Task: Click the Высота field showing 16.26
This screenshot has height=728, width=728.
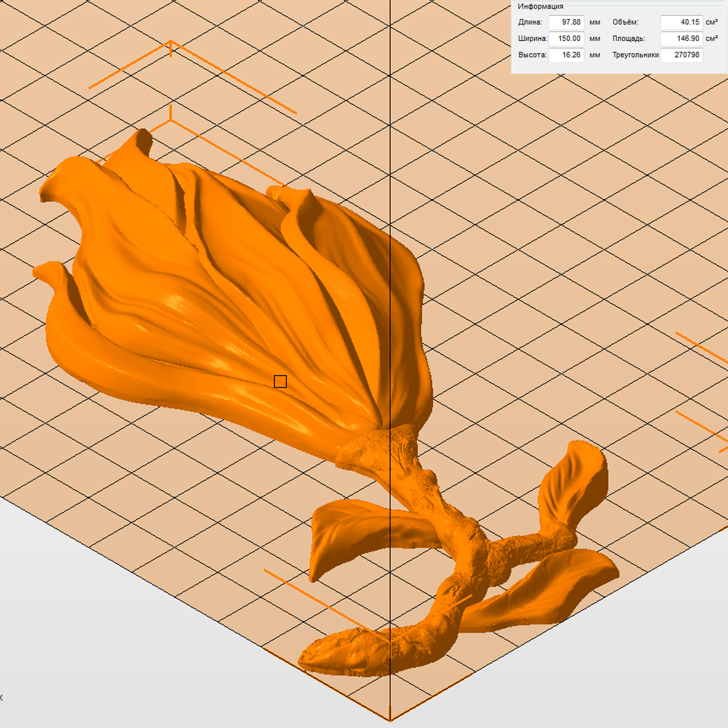Action: [566, 55]
